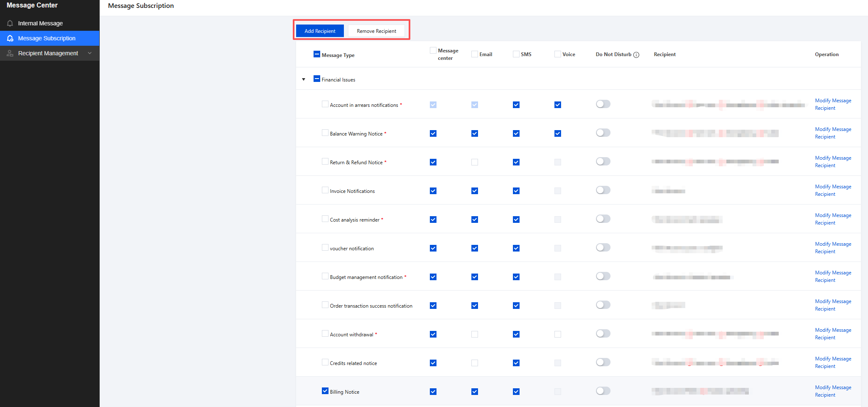Toggle Do Not Disturb for Billing Notice
Viewport: 868px width, 407px height.
coord(603,391)
